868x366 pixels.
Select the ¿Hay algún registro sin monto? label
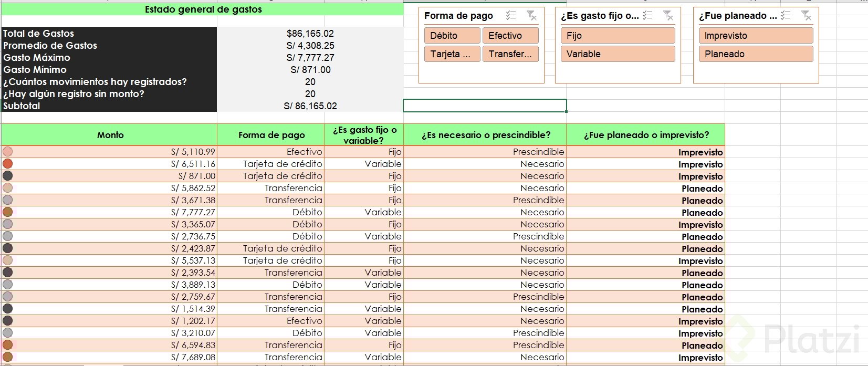[x=109, y=94]
